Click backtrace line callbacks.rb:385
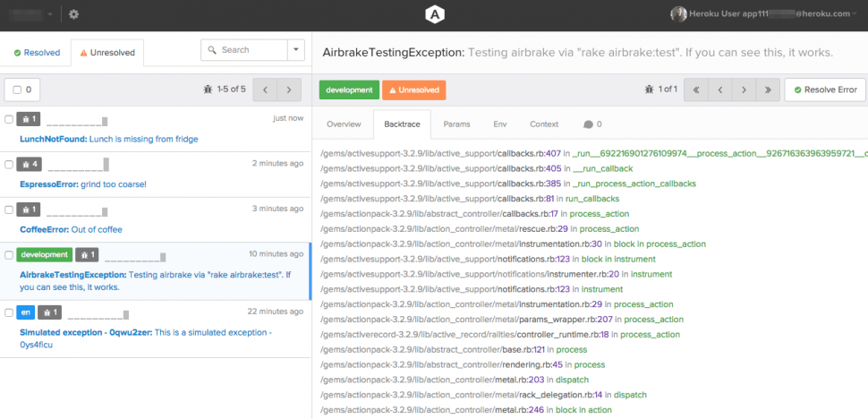This screenshot has height=419, width=868. [508, 184]
